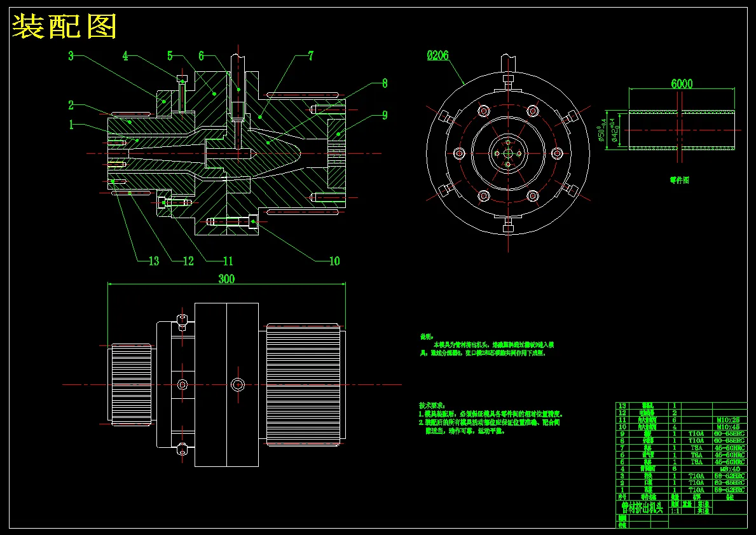This screenshot has height=535, width=756.
Task: Select technical requirement line numbered 2
Action: (490, 422)
